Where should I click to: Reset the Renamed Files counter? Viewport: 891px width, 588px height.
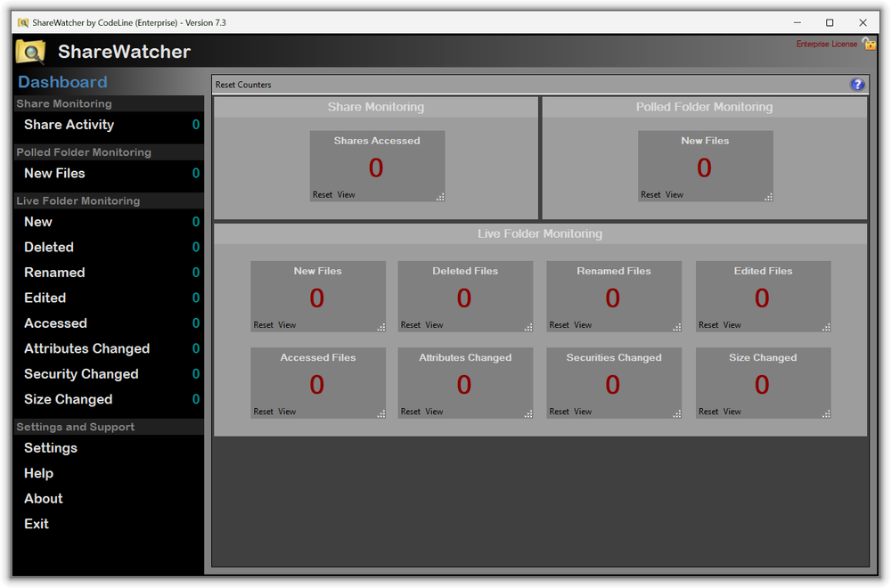click(560, 325)
